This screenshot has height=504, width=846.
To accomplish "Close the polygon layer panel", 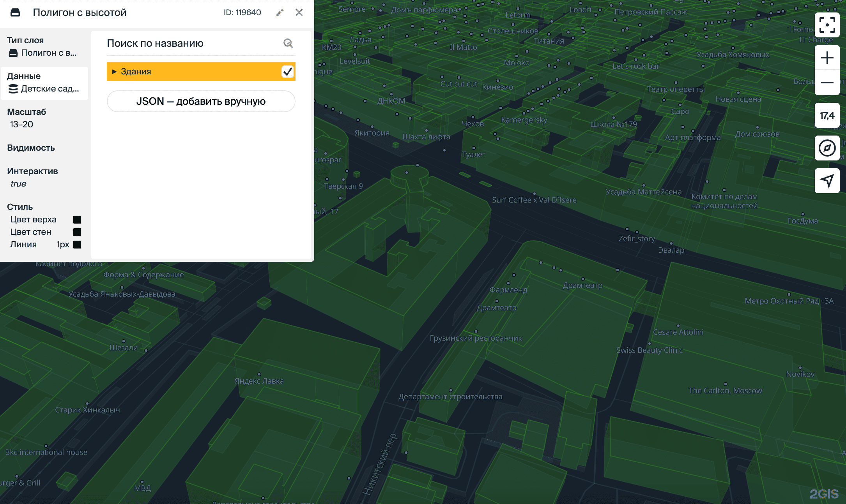I will point(299,12).
